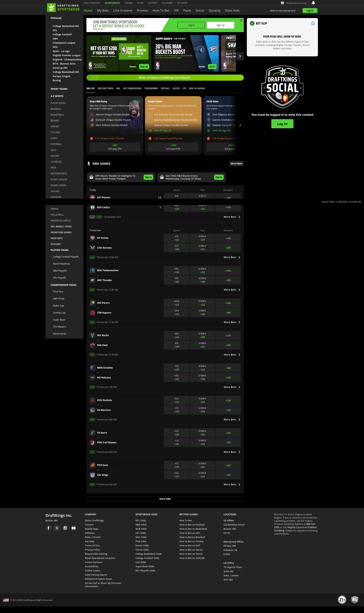Viewport: 364px width, 613px height.
Task: Open More Bets for Bucks at Heat
Action: (232, 355)
